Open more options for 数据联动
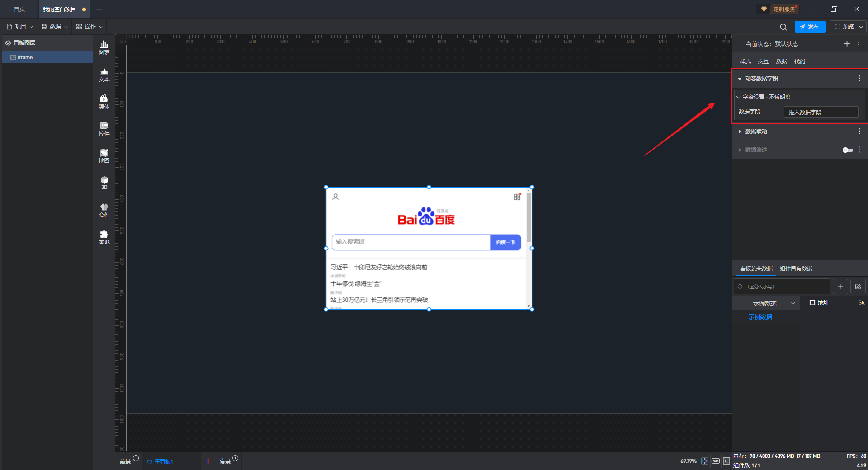 (859, 131)
